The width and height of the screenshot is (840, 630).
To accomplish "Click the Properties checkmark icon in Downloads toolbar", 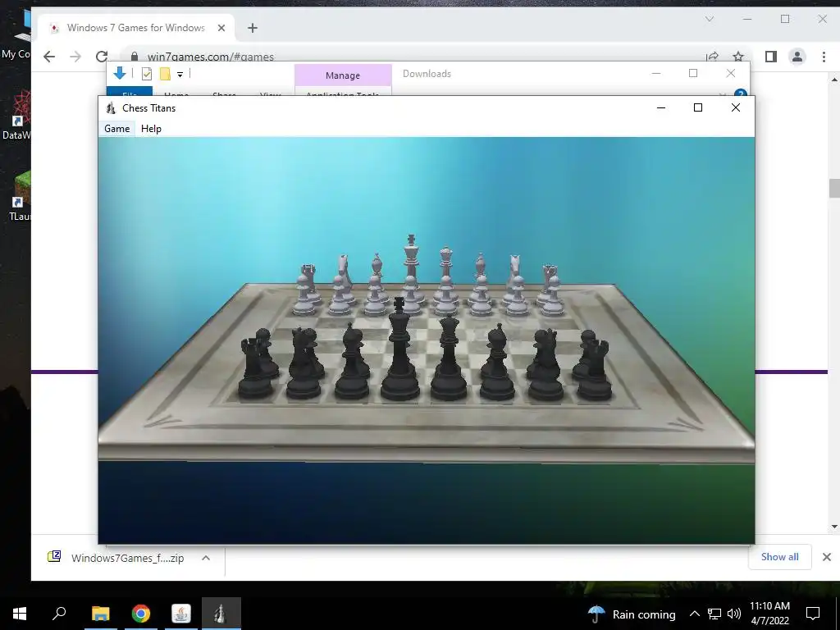I will click(x=147, y=74).
